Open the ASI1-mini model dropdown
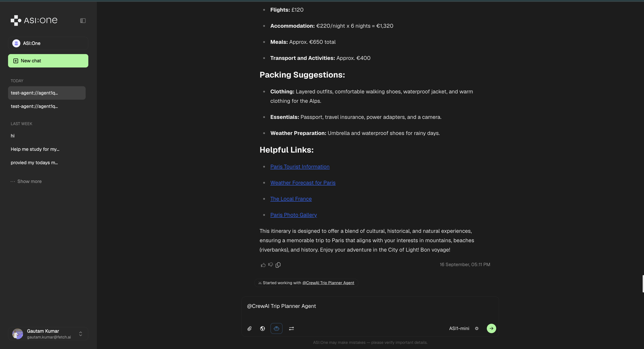The width and height of the screenshot is (644, 349). click(464, 328)
